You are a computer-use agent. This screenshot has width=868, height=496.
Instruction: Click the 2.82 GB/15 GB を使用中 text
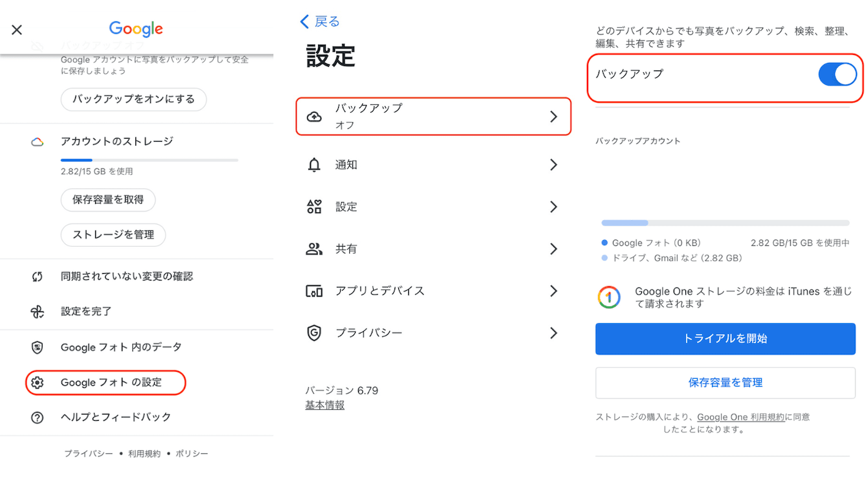800,243
